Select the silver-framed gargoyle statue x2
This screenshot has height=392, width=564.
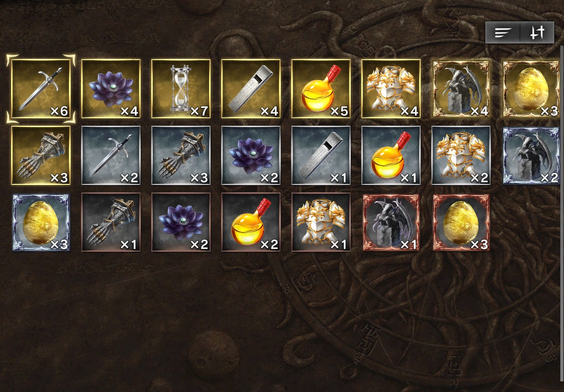[531, 155]
